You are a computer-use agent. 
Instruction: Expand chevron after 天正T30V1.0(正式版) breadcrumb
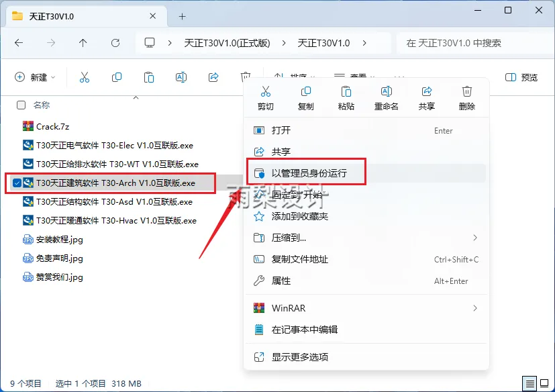tap(284, 43)
